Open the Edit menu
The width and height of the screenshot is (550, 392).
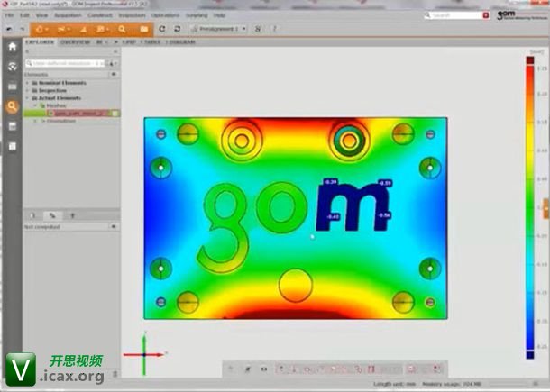(x=24, y=15)
